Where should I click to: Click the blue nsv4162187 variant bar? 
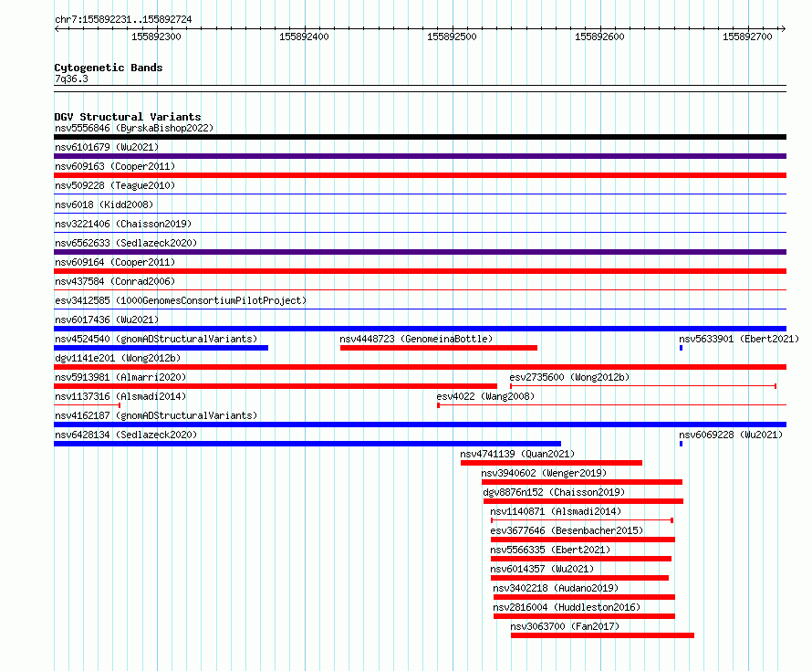pyautogui.click(x=420, y=425)
